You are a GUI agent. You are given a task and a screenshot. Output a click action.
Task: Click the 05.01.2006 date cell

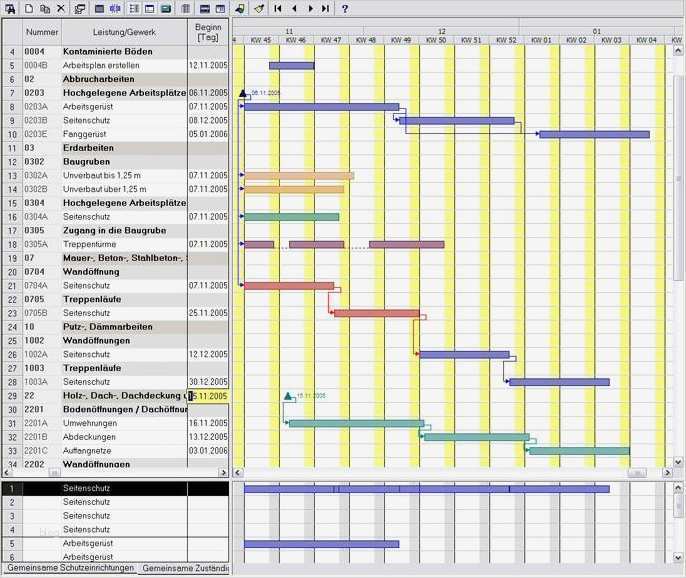208,134
